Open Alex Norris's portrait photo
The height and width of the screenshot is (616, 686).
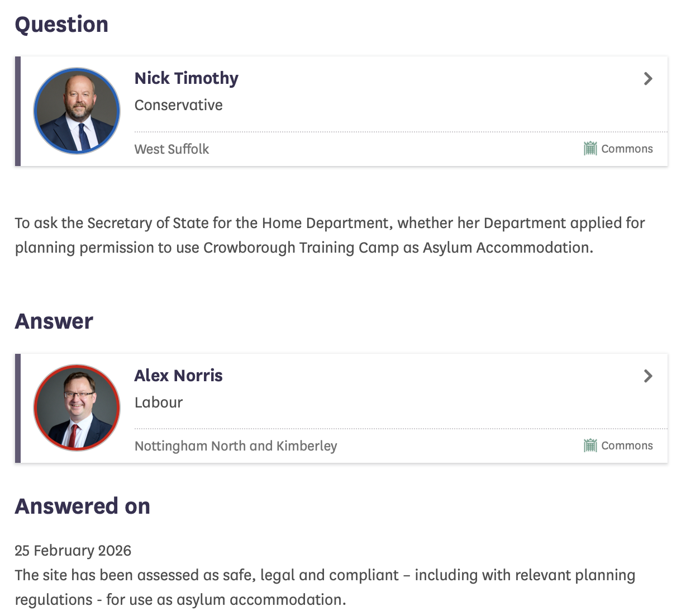pos(77,408)
